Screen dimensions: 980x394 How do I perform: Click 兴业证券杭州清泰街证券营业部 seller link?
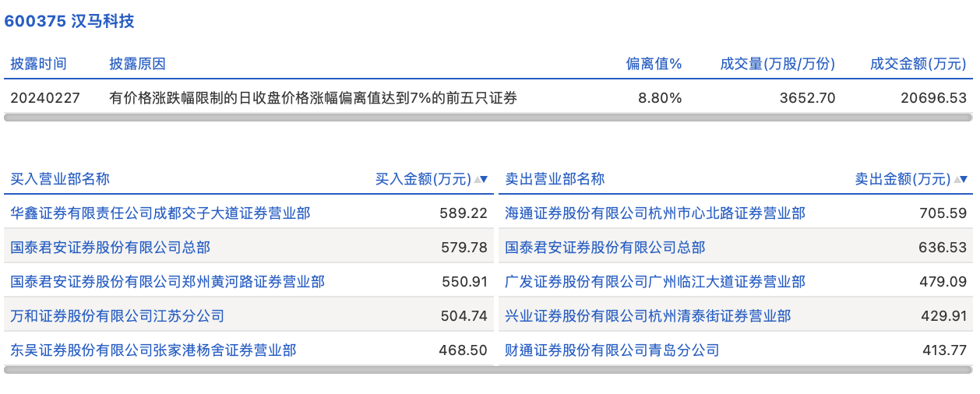pos(648,316)
